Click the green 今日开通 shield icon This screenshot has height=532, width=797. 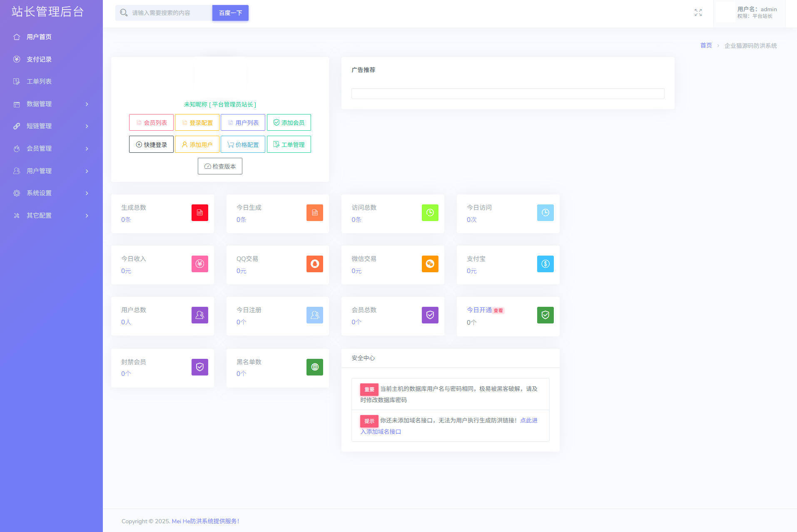[545, 315]
